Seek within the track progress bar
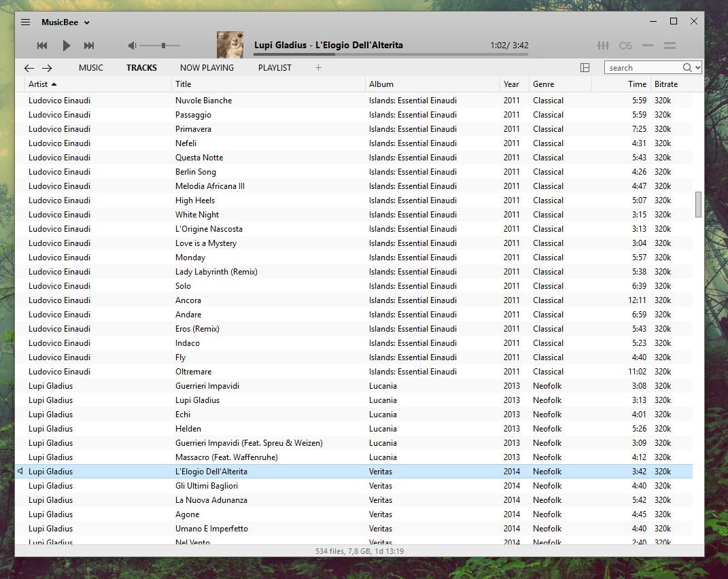This screenshot has width=728, height=579. [x=390, y=54]
